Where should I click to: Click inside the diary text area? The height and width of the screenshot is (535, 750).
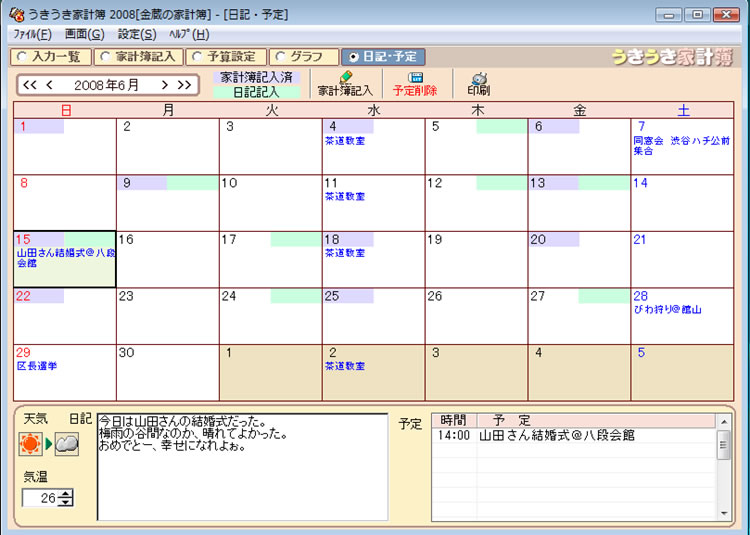[x=243, y=467]
